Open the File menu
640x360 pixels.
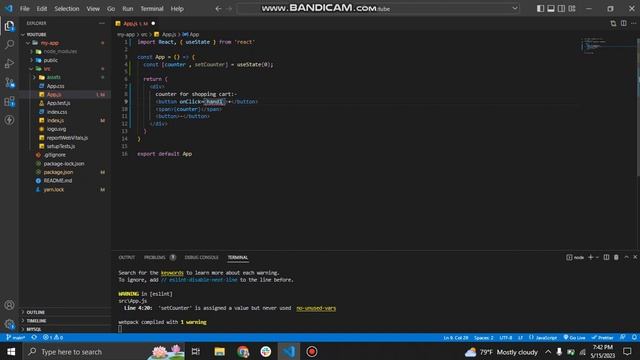pos(24,9)
